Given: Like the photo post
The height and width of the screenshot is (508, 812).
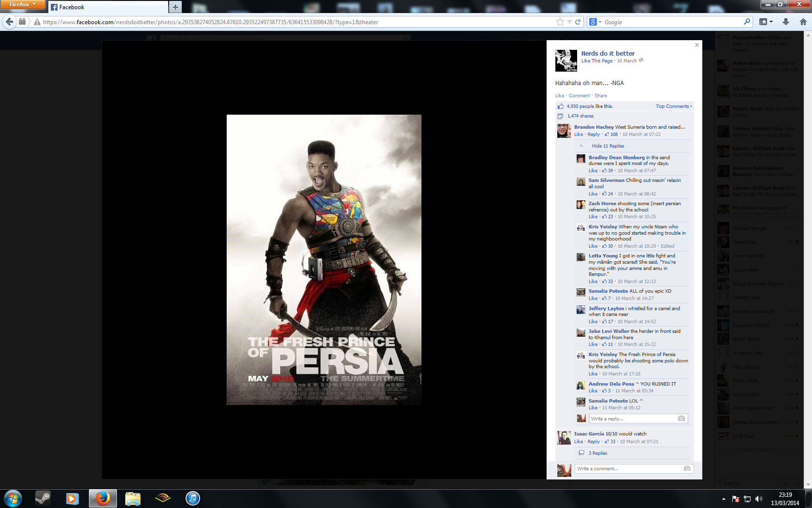Looking at the screenshot, I should [x=559, y=96].
